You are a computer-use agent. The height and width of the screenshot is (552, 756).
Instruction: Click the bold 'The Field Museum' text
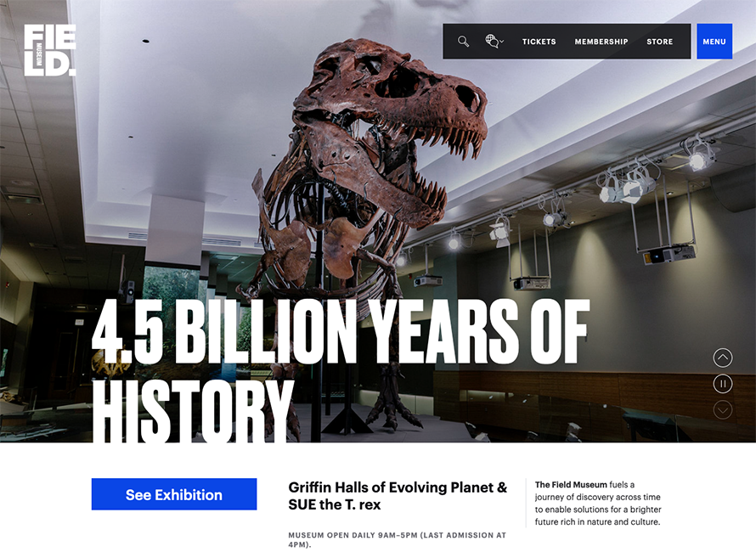click(571, 485)
